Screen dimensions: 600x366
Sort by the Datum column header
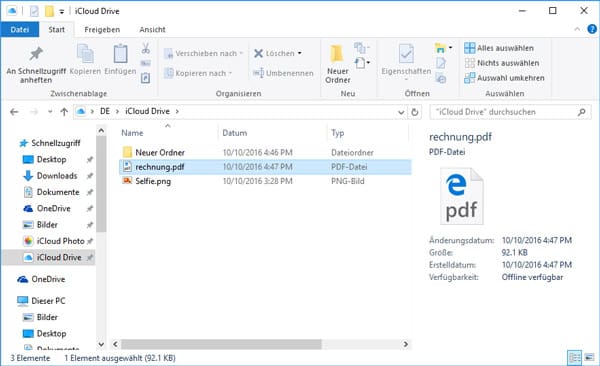click(235, 133)
